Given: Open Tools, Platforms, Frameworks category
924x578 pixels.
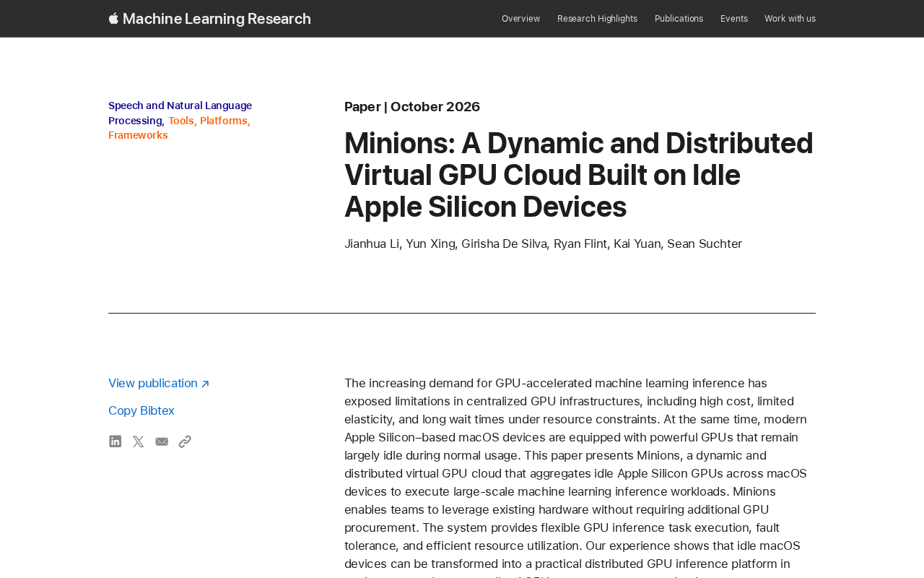Looking at the screenshot, I should click(180, 128).
